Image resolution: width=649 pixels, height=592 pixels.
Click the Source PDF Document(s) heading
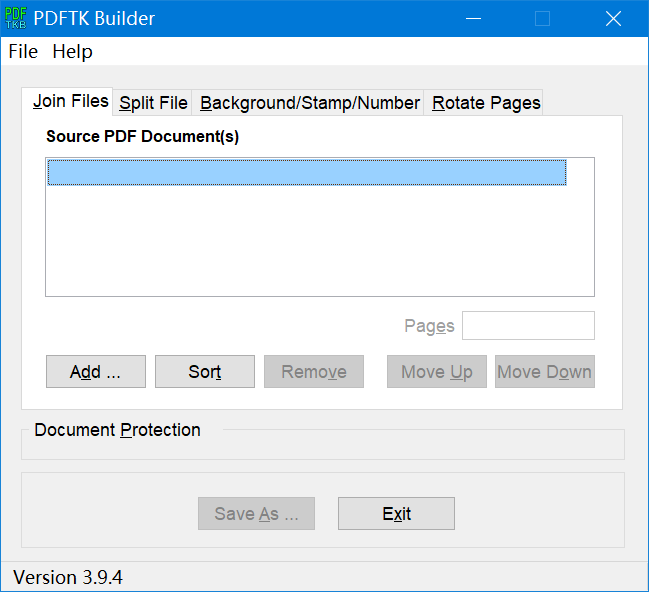click(142, 136)
